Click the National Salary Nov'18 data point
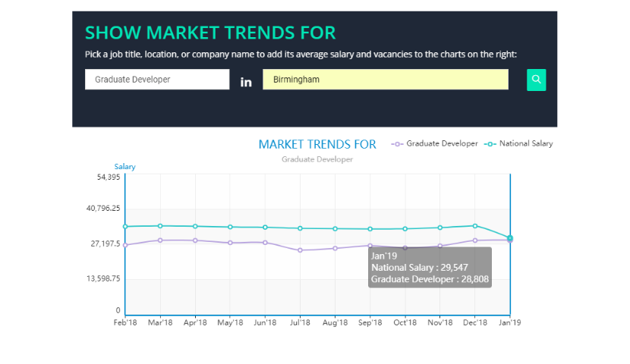Image resolution: width=630 pixels, height=364 pixels. point(440,227)
